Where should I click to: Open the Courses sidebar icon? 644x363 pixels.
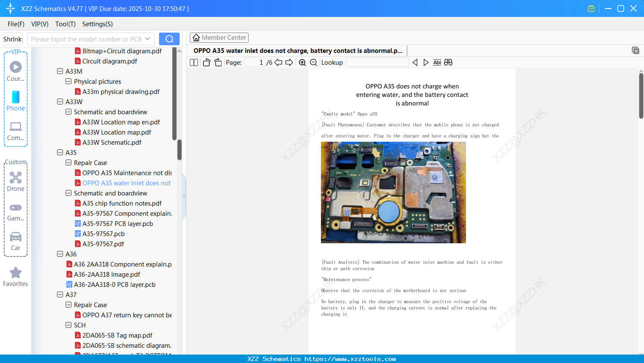(x=16, y=71)
